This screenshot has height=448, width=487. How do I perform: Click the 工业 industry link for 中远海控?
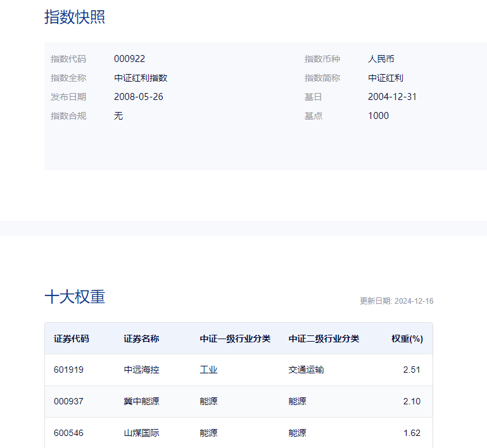tap(208, 370)
